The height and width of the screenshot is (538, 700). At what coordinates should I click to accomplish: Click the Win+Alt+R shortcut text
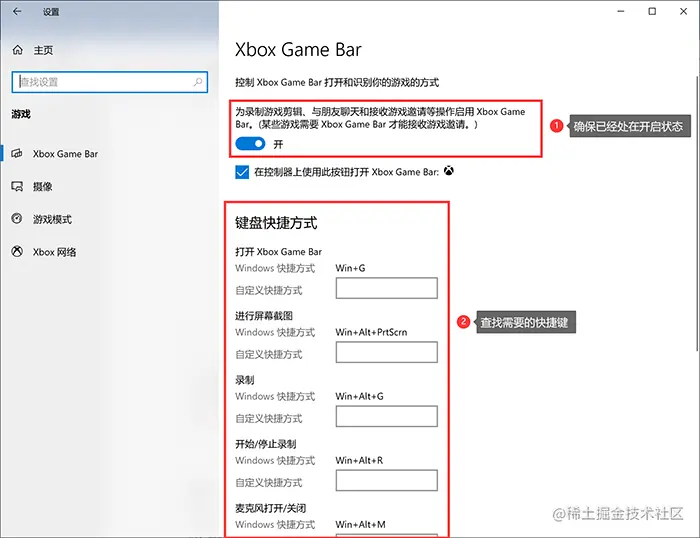[x=359, y=460]
